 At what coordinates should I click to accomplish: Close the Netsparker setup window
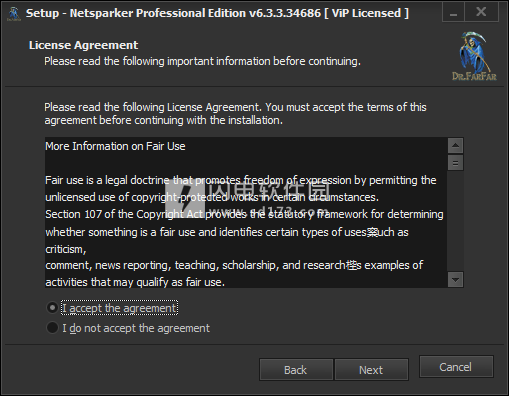pyautogui.click(x=481, y=12)
